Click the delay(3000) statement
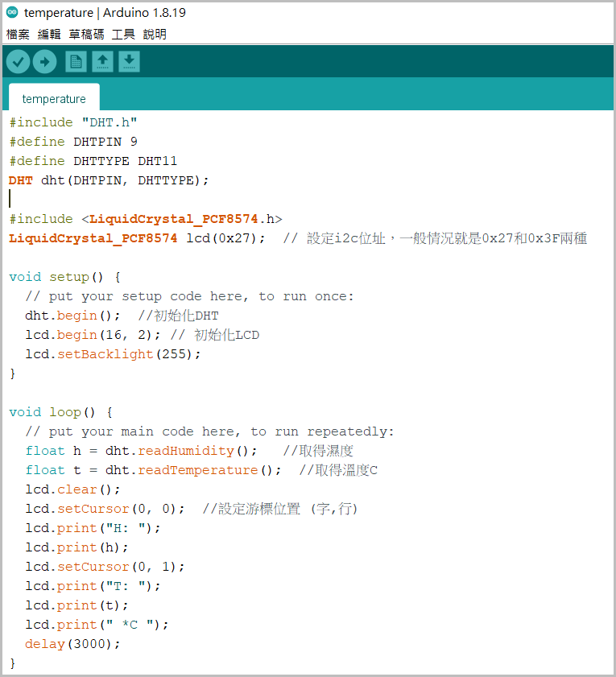Viewport: 616px width, 677px height. [x=72, y=644]
